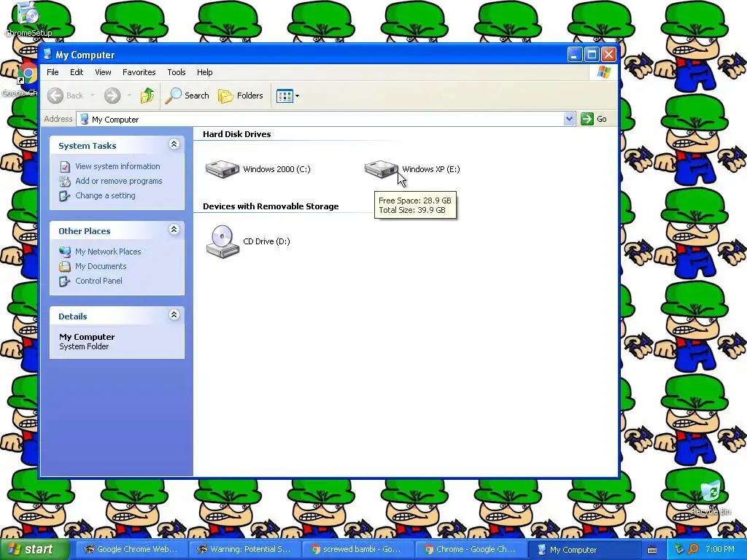Image resolution: width=747 pixels, height=560 pixels.
Task: Minimize the My Computer window
Action: [x=575, y=54]
